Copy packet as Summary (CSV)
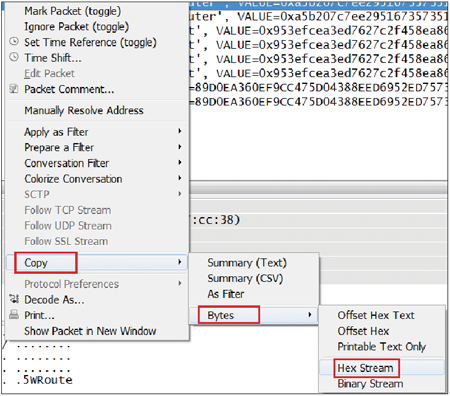 pos(245,278)
